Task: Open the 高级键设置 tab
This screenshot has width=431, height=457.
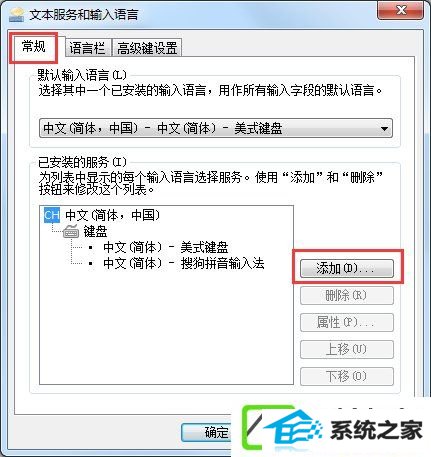Action: (x=147, y=48)
